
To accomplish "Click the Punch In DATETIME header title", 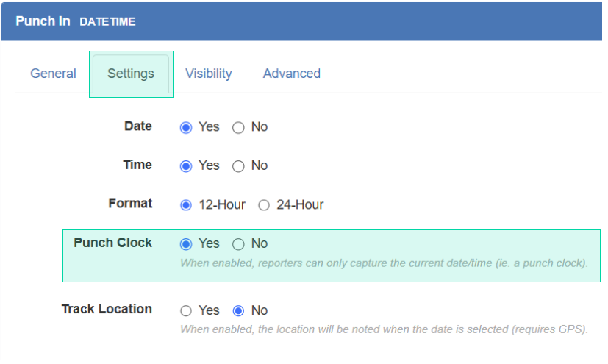I will tap(75, 21).
